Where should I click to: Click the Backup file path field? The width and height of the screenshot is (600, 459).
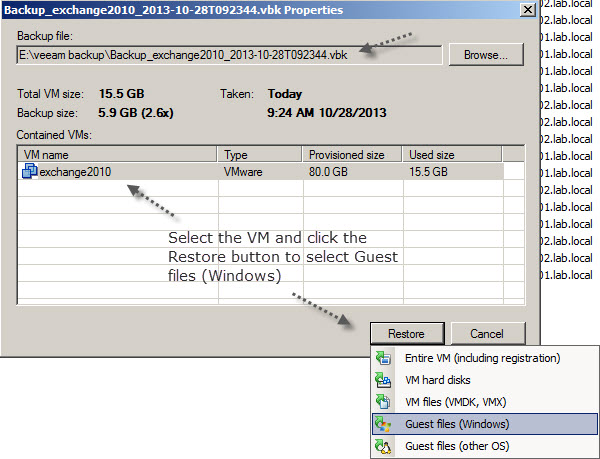tap(229, 55)
